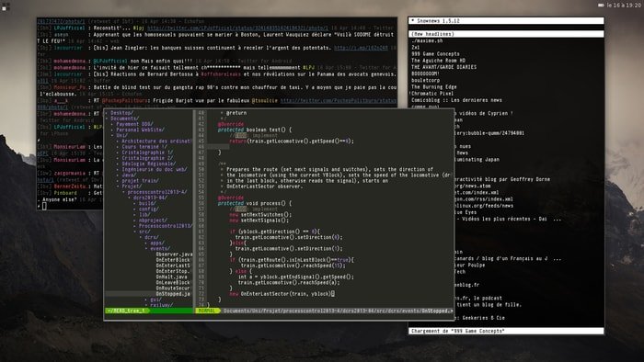Click line 'int a = yblock.getEndSignal().getSpeed();'
This screenshot has width=644, height=362.
click(295, 277)
